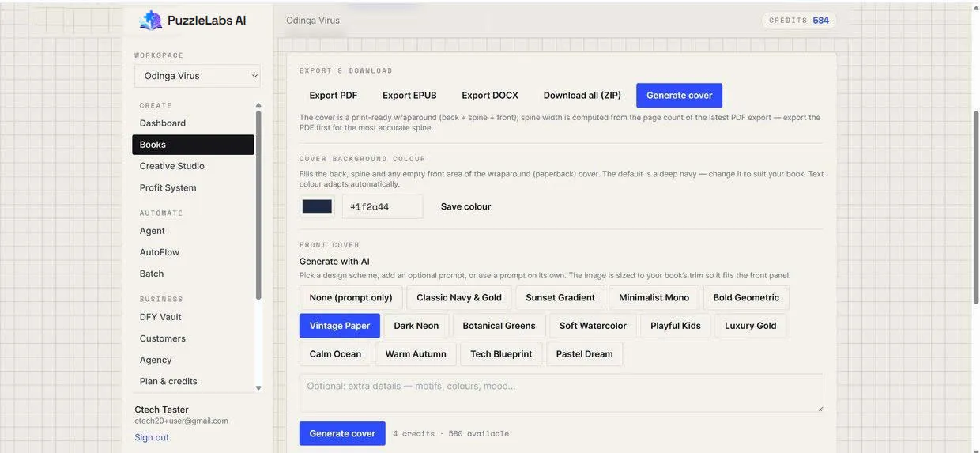Viewport: 980px width, 453px height.
Task: Click the Ctech Tester user name
Action: click(x=161, y=410)
